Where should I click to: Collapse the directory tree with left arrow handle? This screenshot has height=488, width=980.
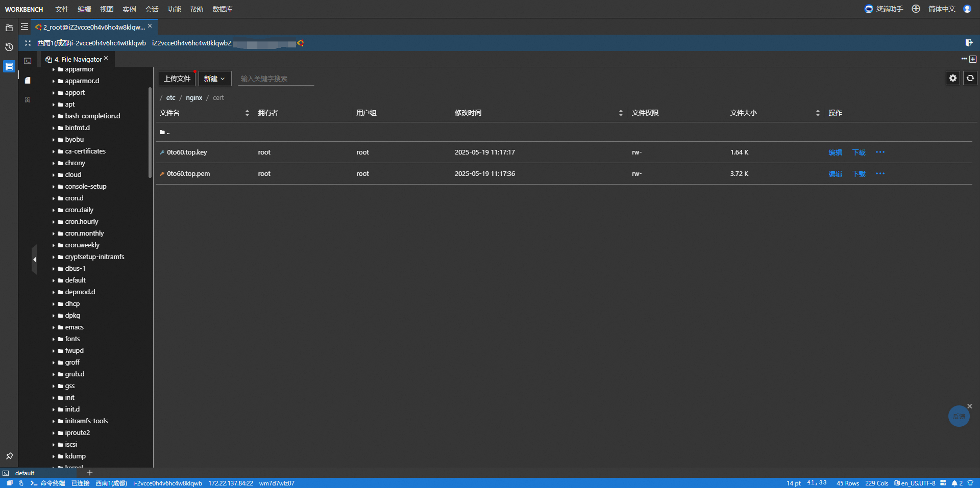click(34, 260)
